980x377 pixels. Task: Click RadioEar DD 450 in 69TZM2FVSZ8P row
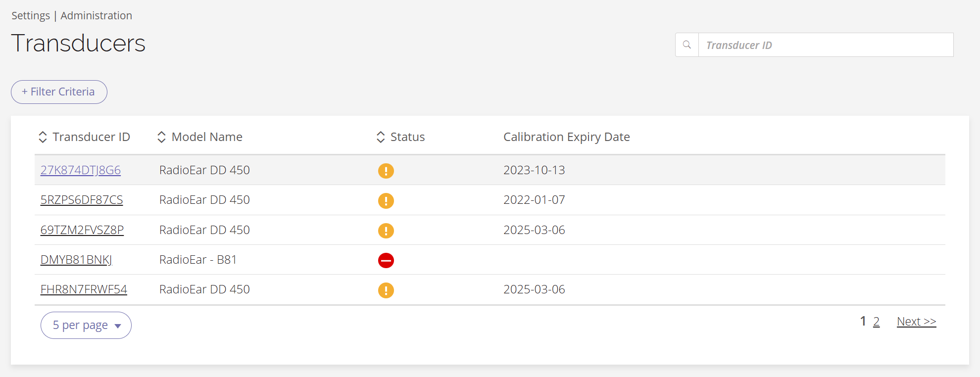[x=204, y=230]
